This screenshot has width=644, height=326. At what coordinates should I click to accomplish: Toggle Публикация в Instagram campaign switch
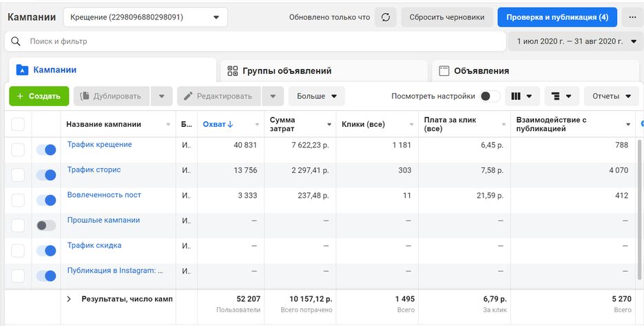pos(46,276)
